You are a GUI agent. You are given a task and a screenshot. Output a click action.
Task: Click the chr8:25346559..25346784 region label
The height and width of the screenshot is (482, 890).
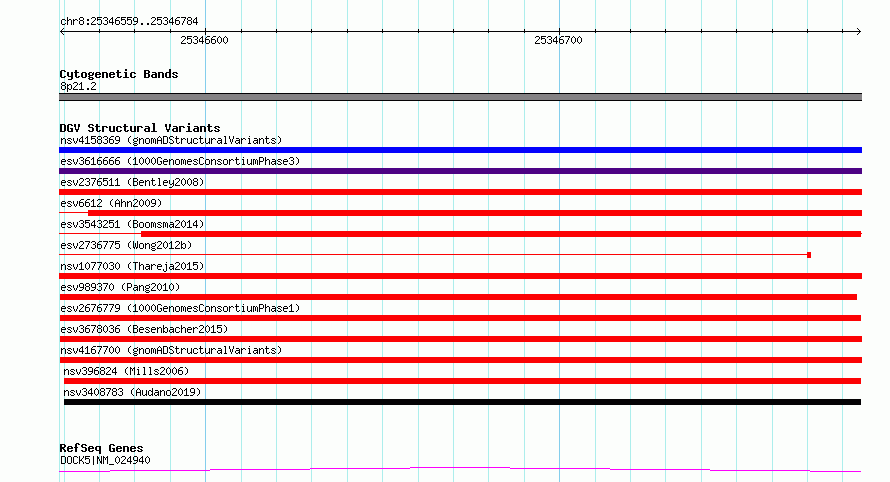point(129,21)
